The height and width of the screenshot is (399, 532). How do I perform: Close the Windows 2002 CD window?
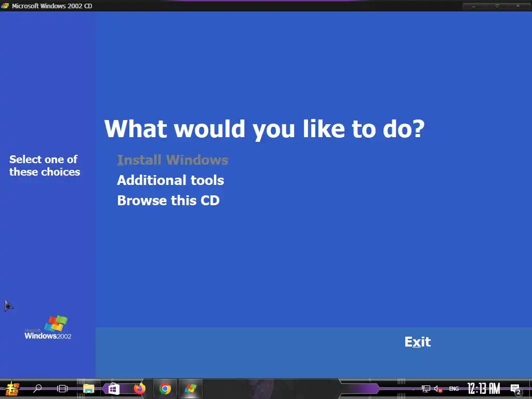coord(518,6)
